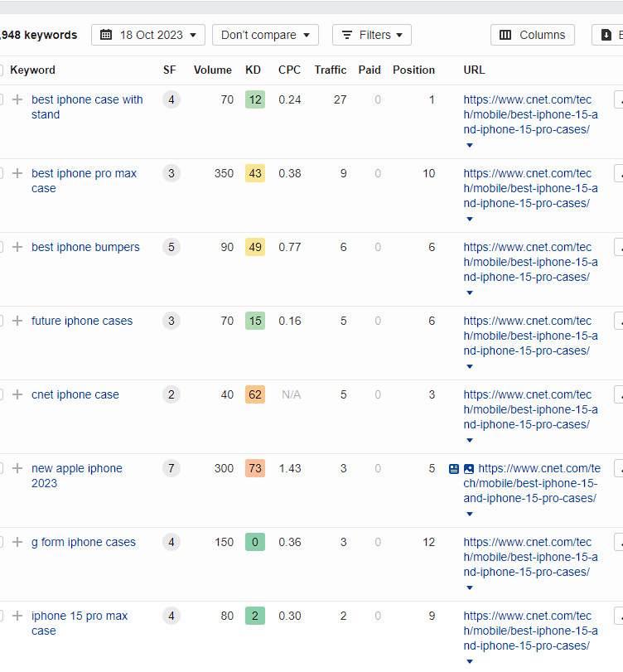This screenshot has width=623, height=672.
Task: Open keyword 'iphone 15 pro max case'
Action: [x=80, y=623]
